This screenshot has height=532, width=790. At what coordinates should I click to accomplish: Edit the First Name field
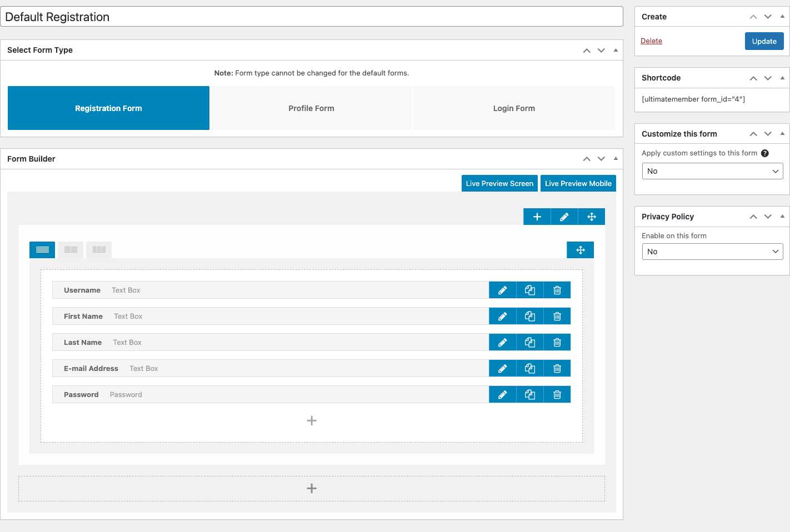502,316
